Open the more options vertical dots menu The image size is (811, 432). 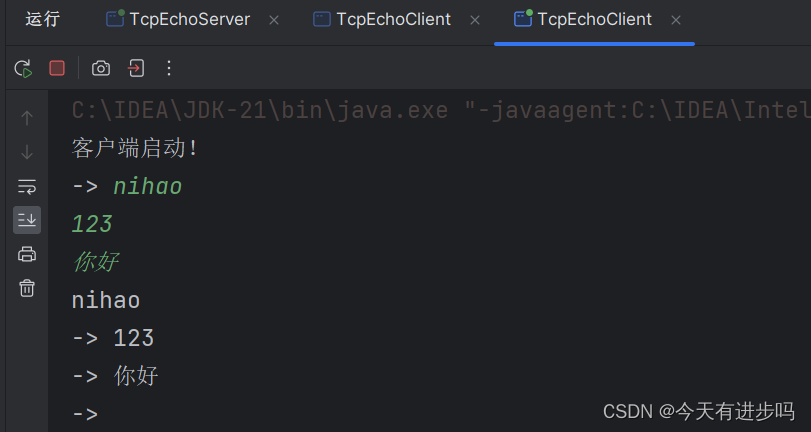pyautogui.click(x=168, y=68)
